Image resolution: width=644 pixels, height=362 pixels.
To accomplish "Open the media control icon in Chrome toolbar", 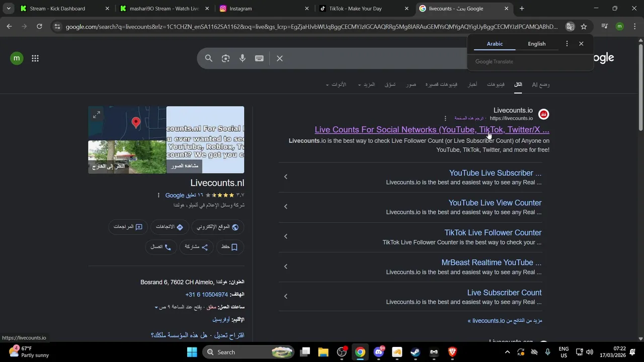I will coord(605,27).
